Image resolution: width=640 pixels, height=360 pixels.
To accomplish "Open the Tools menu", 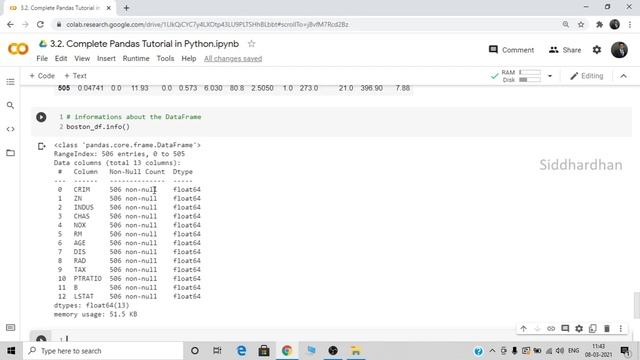I will tap(165, 58).
